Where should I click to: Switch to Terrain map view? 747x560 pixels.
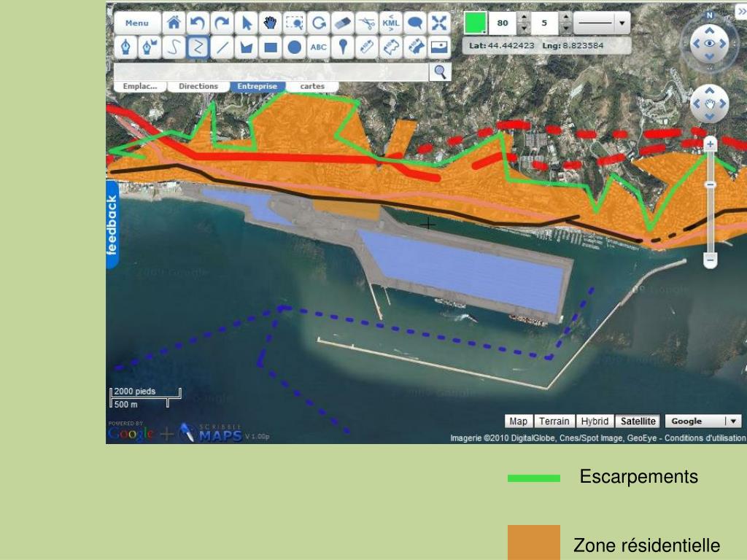[x=554, y=421]
